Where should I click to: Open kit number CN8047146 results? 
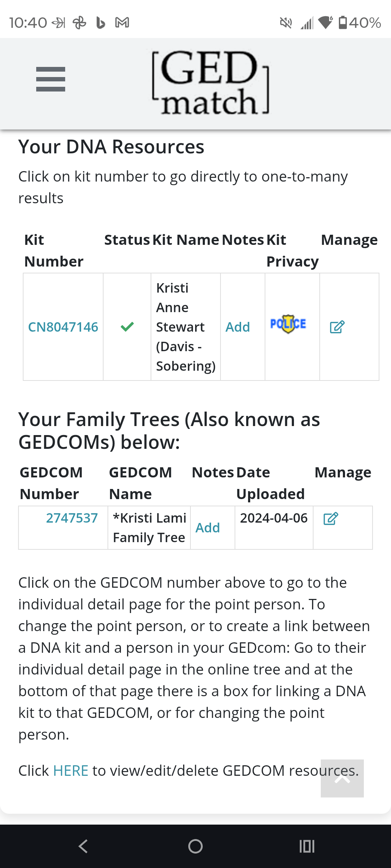(63, 327)
